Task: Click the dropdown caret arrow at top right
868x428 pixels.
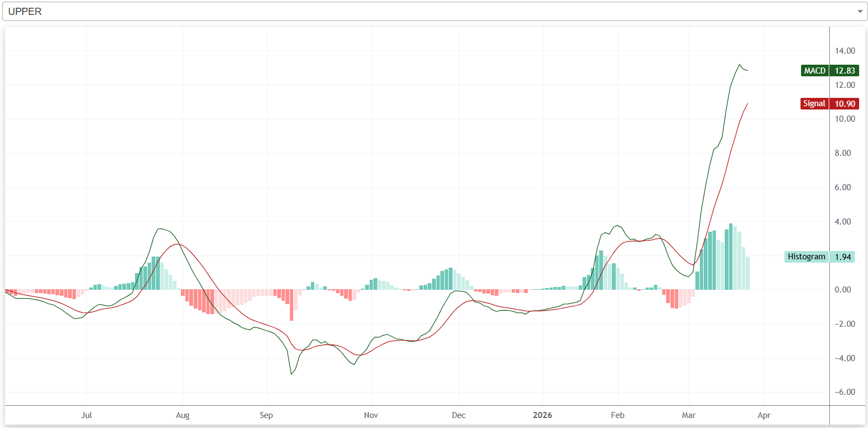Action: 860,12
